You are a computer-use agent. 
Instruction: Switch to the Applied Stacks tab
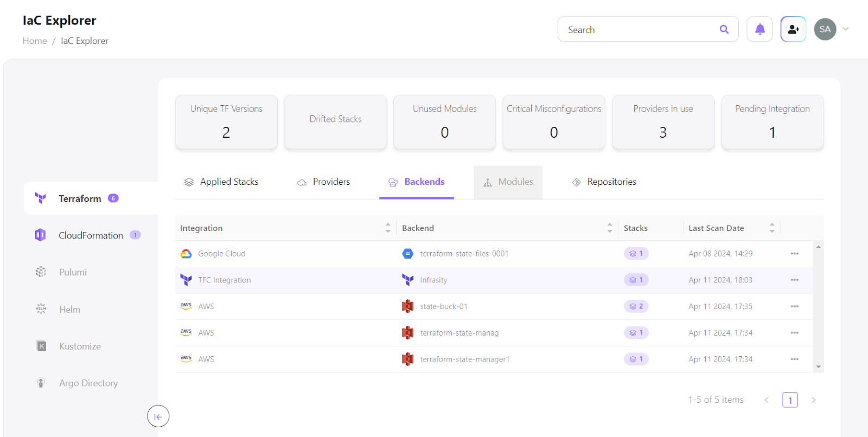[221, 182]
